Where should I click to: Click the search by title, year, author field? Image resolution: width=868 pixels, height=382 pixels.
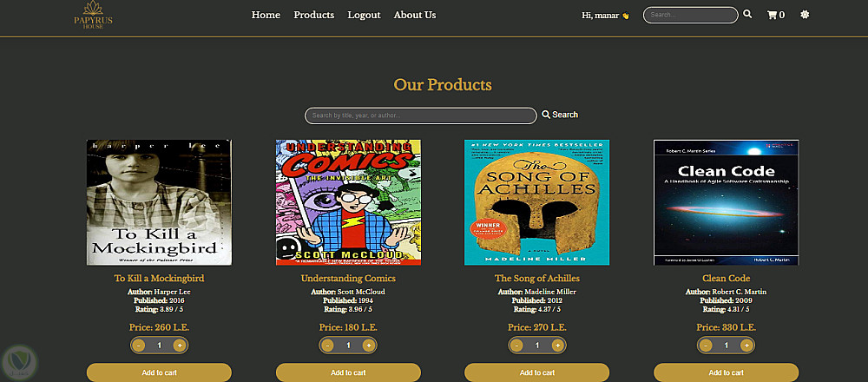tap(421, 115)
